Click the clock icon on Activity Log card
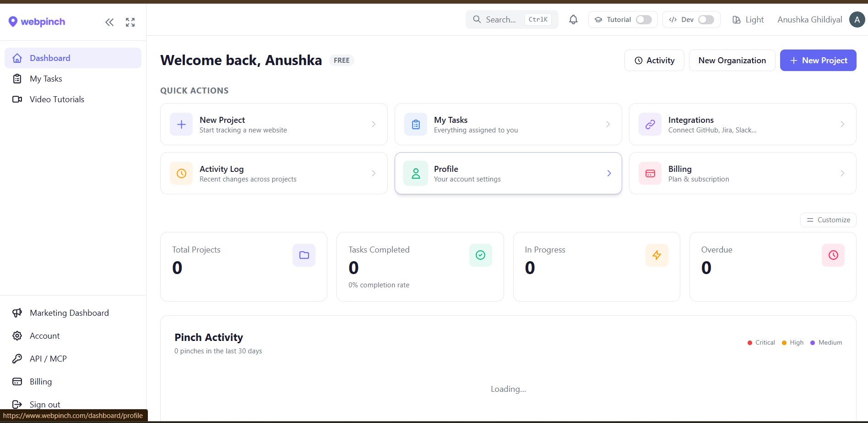Screen dimensions: 868x423 click(x=181, y=173)
